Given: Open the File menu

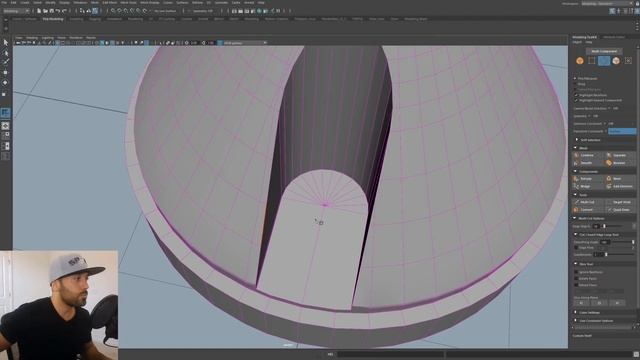Looking at the screenshot, I should point(4,2).
